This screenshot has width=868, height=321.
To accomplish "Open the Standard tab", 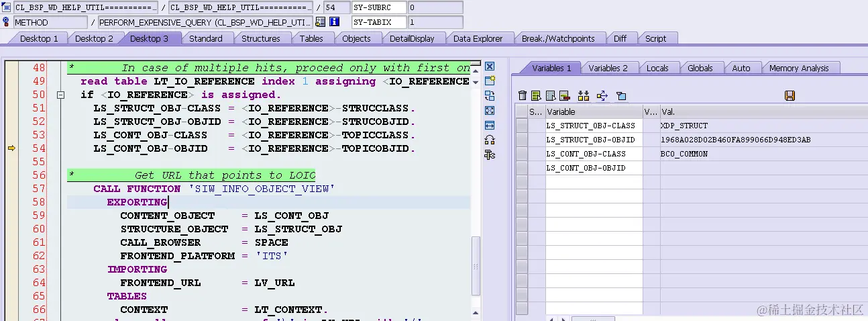I will pyautogui.click(x=206, y=38).
